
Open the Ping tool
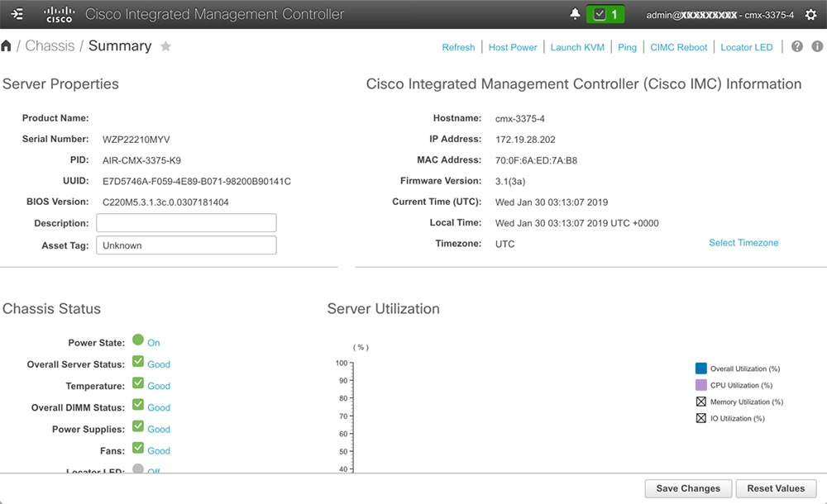[x=627, y=47]
